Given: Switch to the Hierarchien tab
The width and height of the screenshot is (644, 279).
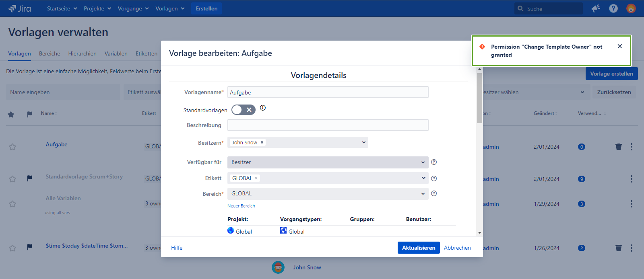Looking at the screenshot, I should [x=82, y=53].
